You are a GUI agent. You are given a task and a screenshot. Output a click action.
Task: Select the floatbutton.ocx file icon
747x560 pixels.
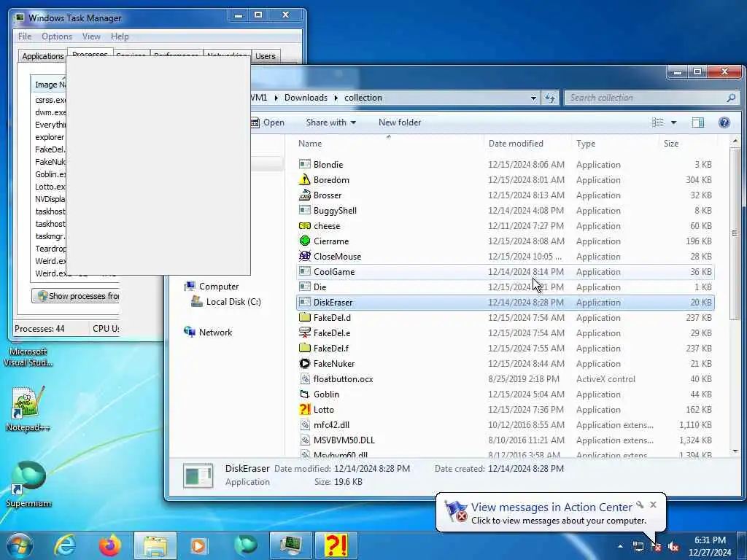pyautogui.click(x=305, y=379)
